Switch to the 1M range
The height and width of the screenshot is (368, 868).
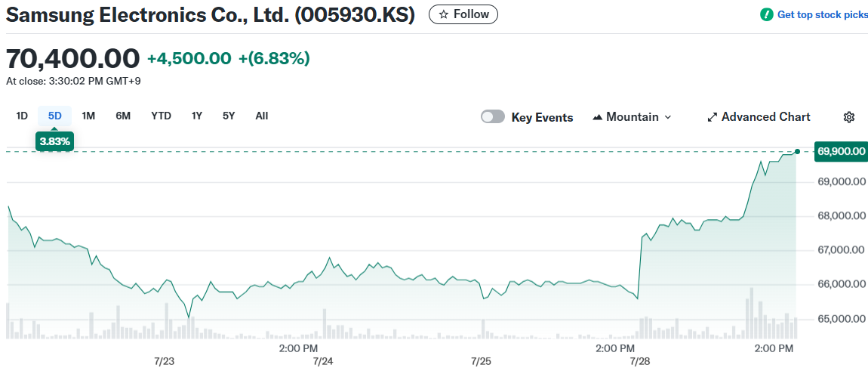click(88, 116)
